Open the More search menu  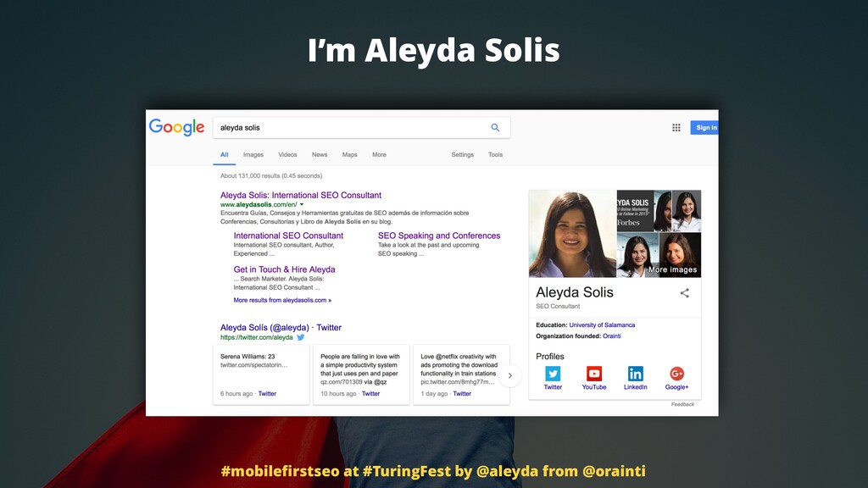click(x=379, y=155)
